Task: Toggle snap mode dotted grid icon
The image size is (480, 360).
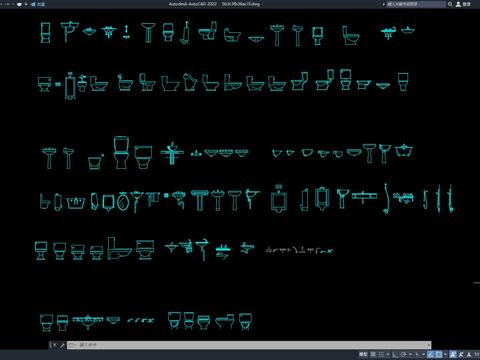Action: tap(381, 354)
